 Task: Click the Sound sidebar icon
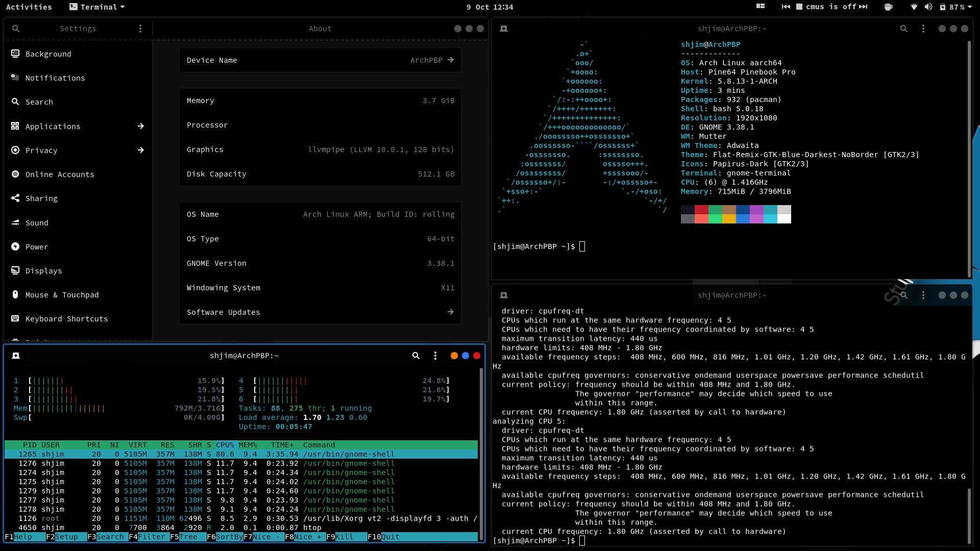click(15, 222)
